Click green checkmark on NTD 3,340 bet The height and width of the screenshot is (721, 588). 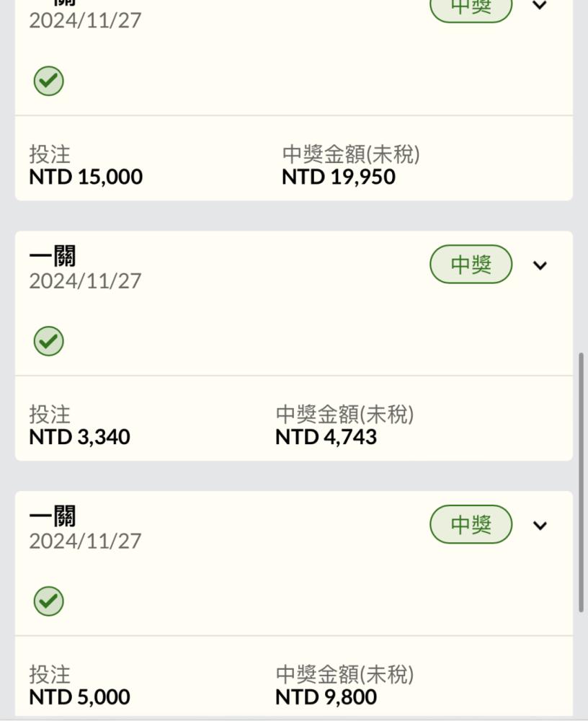48,341
